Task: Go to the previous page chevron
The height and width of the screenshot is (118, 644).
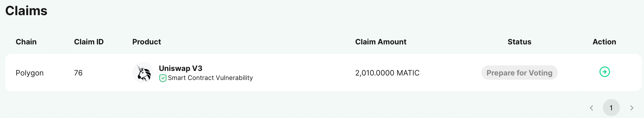Action: click(x=591, y=108)
